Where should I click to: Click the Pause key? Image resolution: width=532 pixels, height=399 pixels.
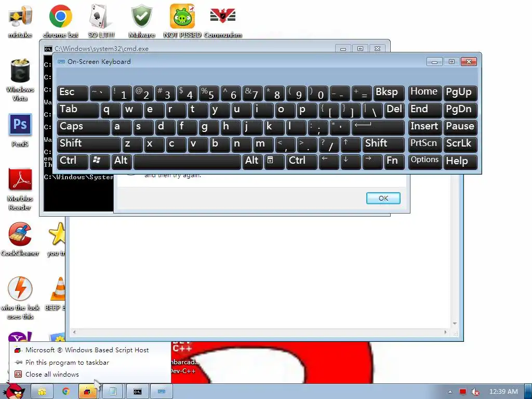[460, 127]
